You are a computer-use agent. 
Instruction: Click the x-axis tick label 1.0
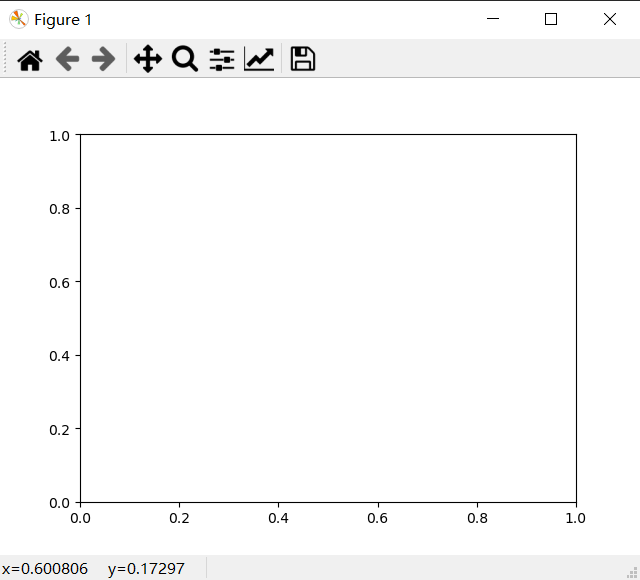click(576, 518)
